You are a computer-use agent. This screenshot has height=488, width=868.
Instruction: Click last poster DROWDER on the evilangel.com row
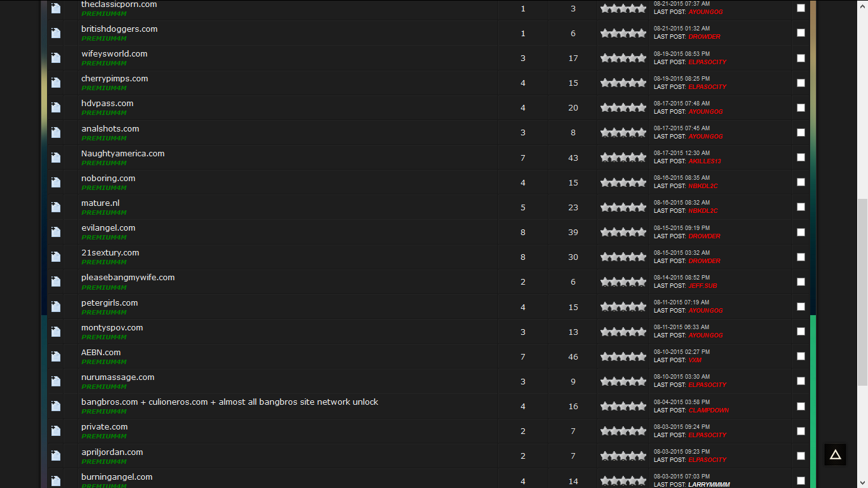click(x=705, y=236)
